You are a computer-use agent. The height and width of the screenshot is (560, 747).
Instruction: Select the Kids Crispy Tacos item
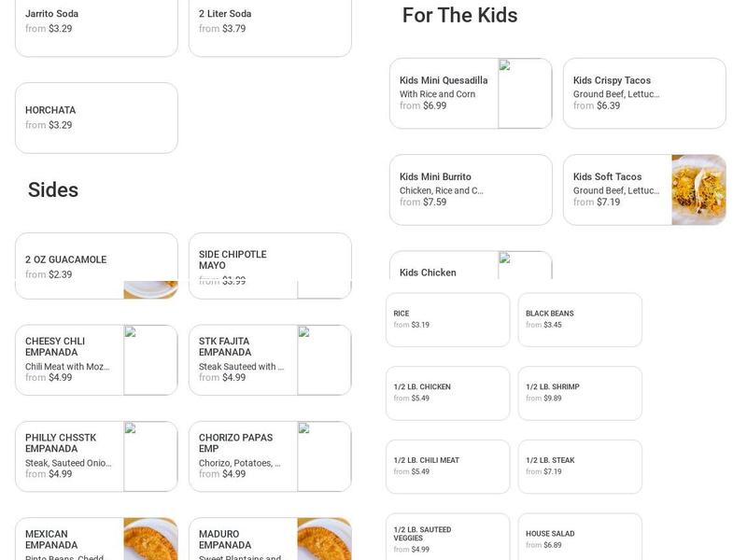(x=644, y=93)
